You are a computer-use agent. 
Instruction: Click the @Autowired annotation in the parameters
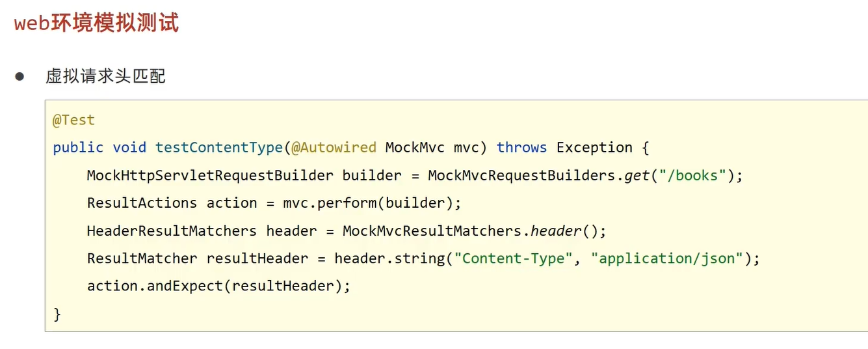[334, 148]
